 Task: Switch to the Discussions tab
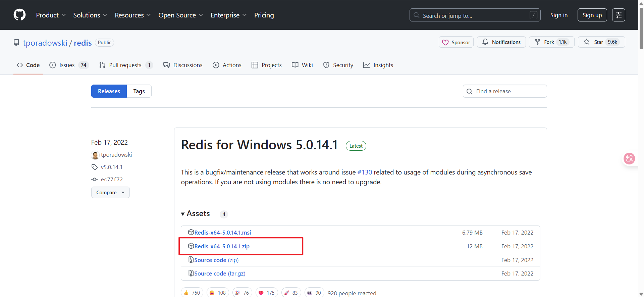click(x=183, y=65)
